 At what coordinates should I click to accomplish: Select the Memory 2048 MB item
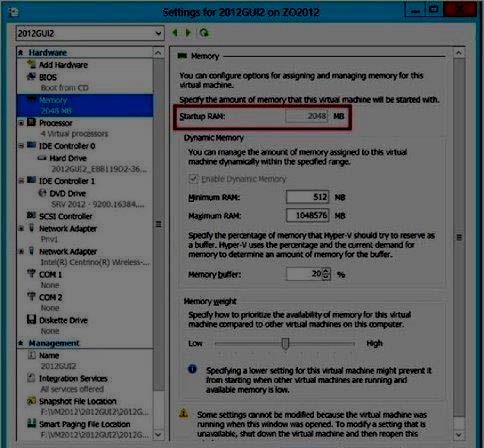point(85,105)
